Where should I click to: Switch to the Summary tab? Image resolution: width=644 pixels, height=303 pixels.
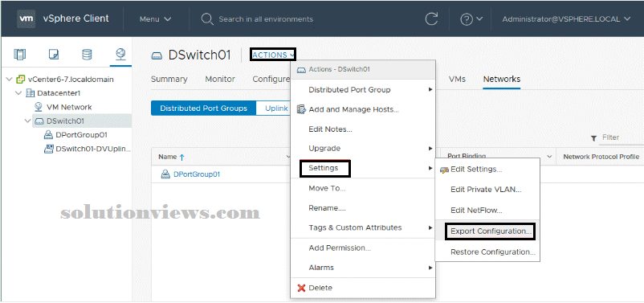169,79
